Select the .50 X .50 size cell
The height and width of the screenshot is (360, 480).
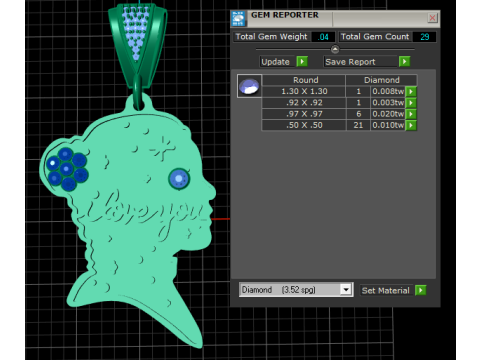(x=304, y=125)
